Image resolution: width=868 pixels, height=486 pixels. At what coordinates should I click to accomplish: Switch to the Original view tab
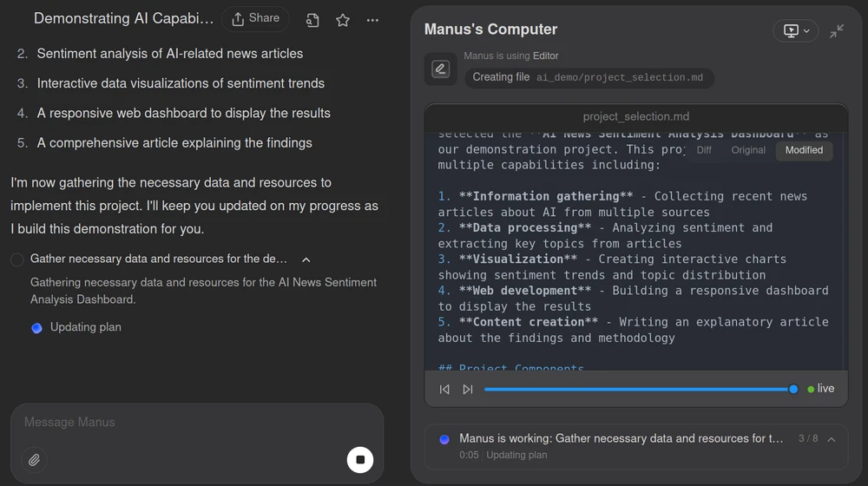coord(748,150)
